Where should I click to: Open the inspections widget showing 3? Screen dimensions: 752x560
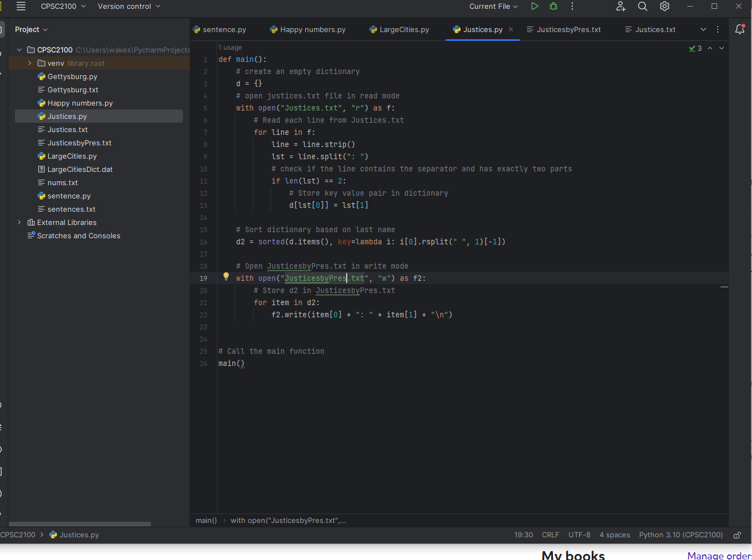695,48
